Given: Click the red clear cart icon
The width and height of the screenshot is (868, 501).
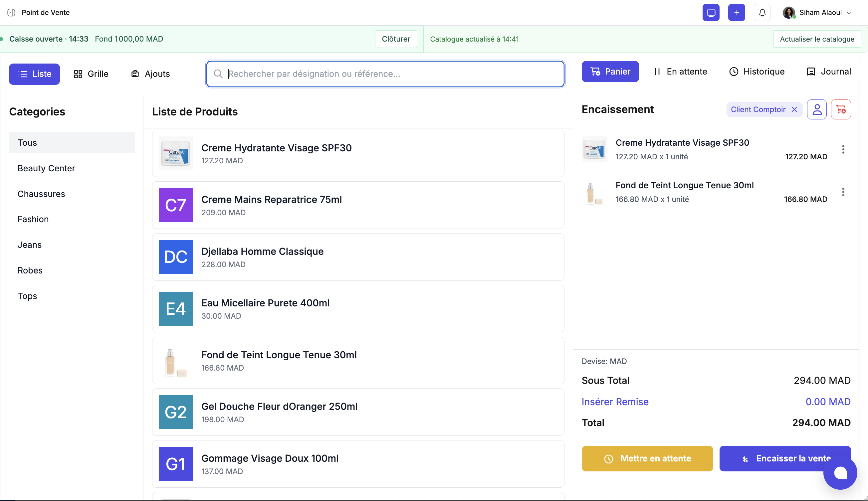Looking at the screenshot, I should [x=841, y=109].
